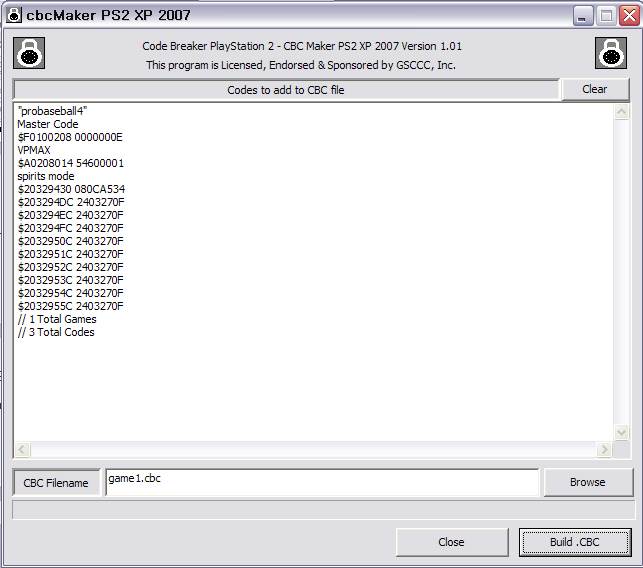This screenshot has height=568, width=643.
Task: Minimize the cbcMaker window
Action: coord(583,16)
